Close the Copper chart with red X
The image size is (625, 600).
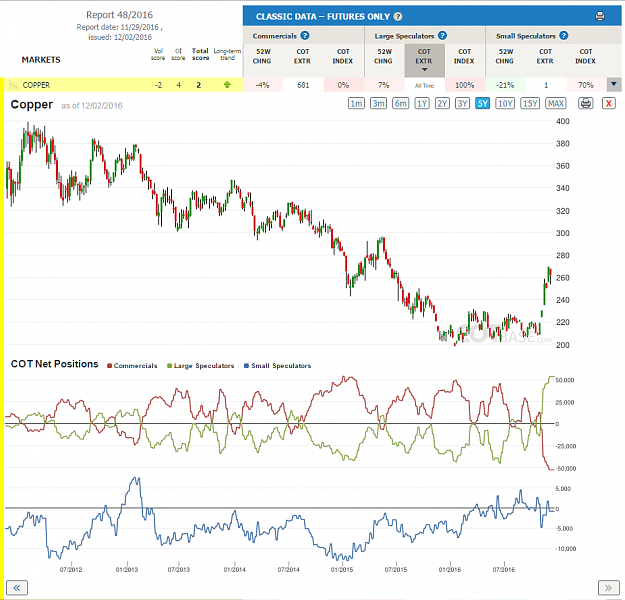click(609, 104)
